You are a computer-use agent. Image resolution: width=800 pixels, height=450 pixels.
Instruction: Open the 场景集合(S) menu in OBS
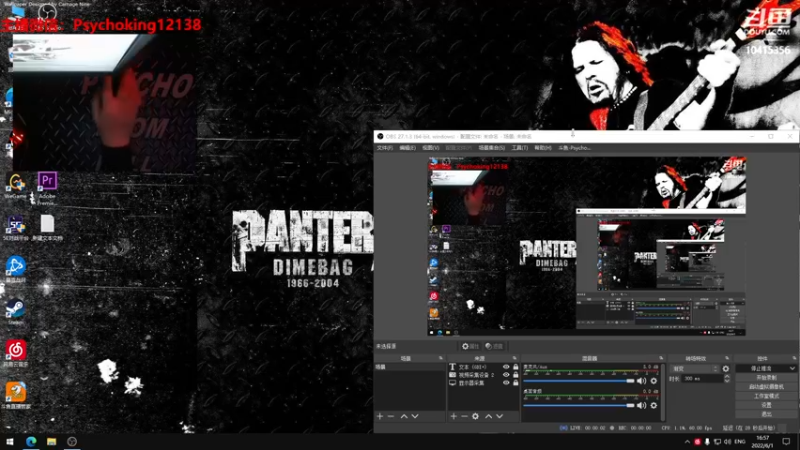492,148
